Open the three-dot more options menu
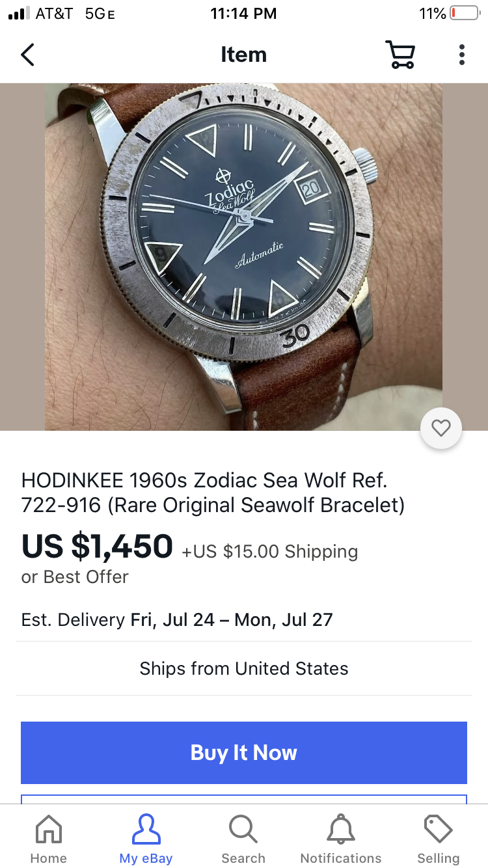Viewport: 488px width, 868px height. coord(461,55)
